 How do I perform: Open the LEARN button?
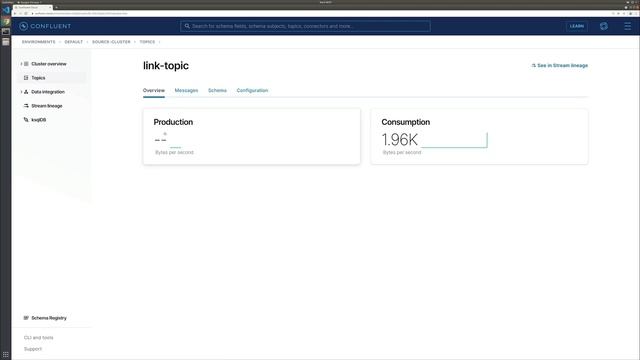pos(576,26)
